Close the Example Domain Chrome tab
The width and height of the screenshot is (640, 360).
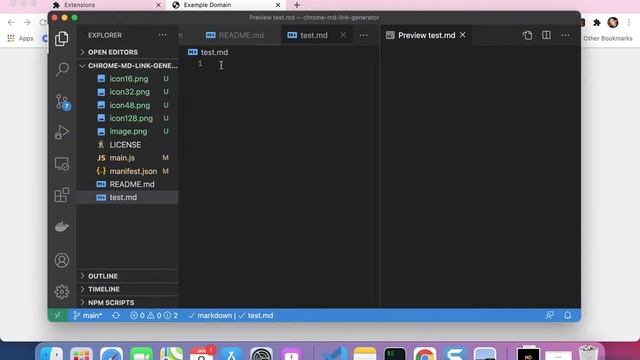point(278,5)
